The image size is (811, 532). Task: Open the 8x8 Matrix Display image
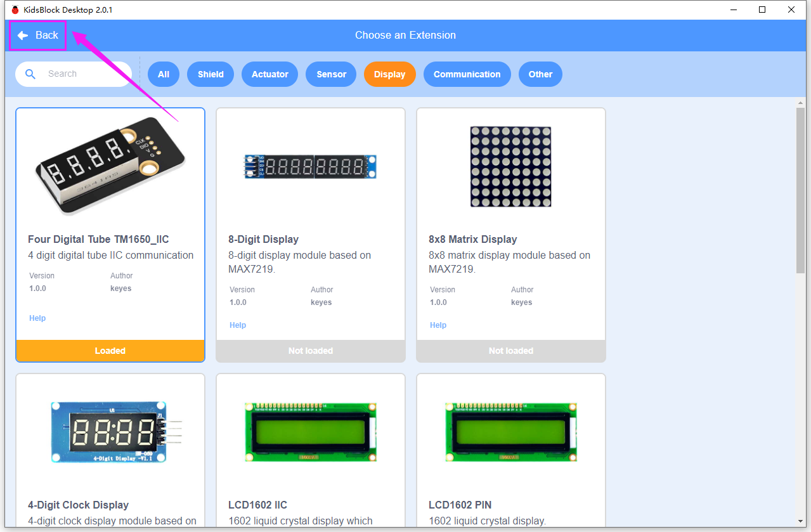point(511,166)
